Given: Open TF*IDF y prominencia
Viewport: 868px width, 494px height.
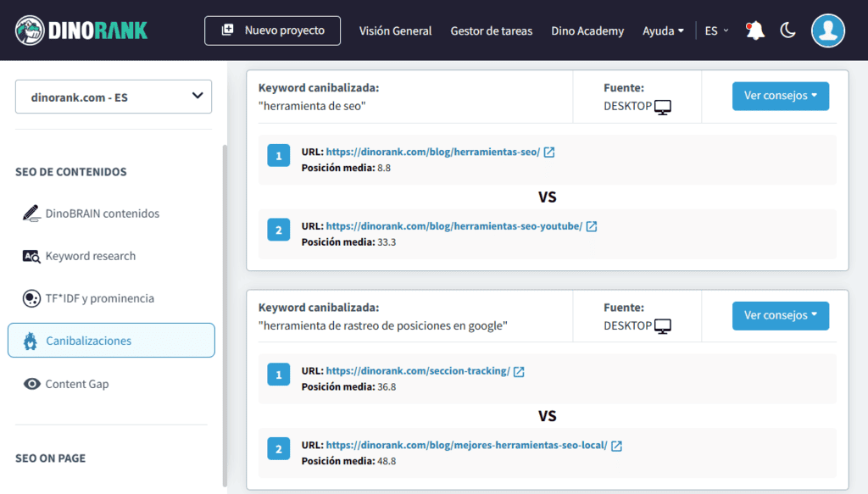Looking at the screenshot, I should point(100,298).
